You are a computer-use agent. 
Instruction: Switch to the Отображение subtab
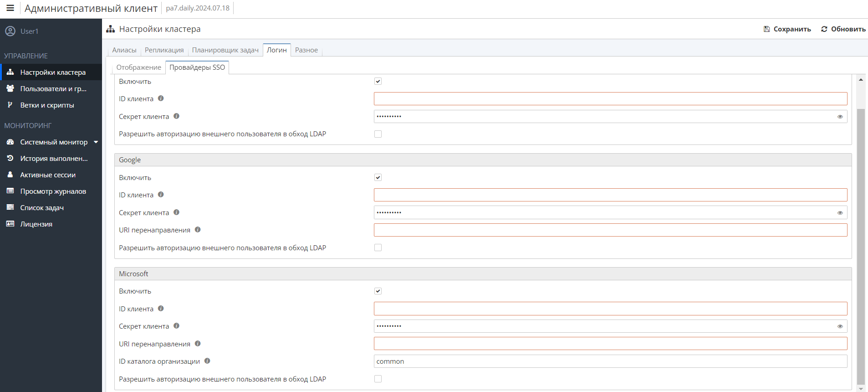click(x=138, y=67)
